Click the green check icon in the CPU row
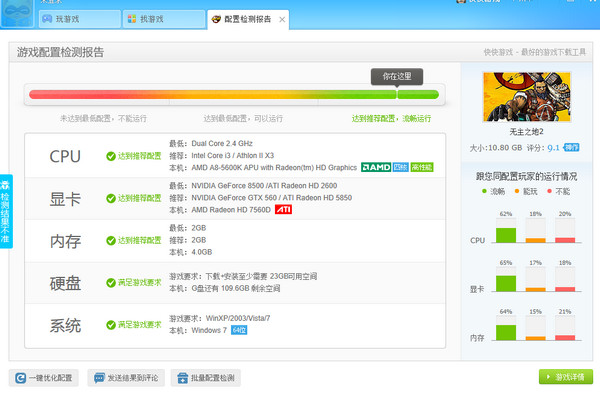Image resolution: width=600 pixels, height=397 pixels. (111, 156)
